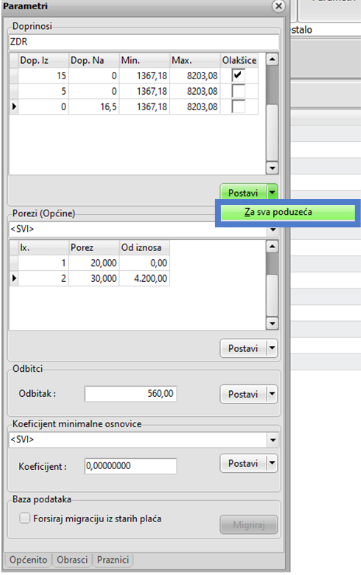This screenshot has width=361, height=575.
Task: Toggle Olakšice checkbox in Dop. Iz 5 row
Action: (x=238, y=91)
